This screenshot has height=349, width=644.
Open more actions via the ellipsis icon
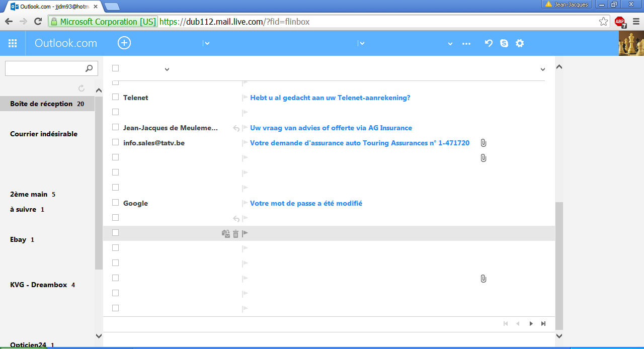(466, 44)
